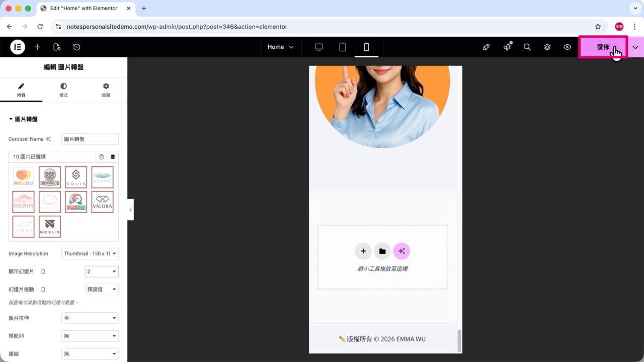Click the 版權所有 © 2026 EMMA WU footer text
This screenshot has width=644, height=362.
coord(382,339)
